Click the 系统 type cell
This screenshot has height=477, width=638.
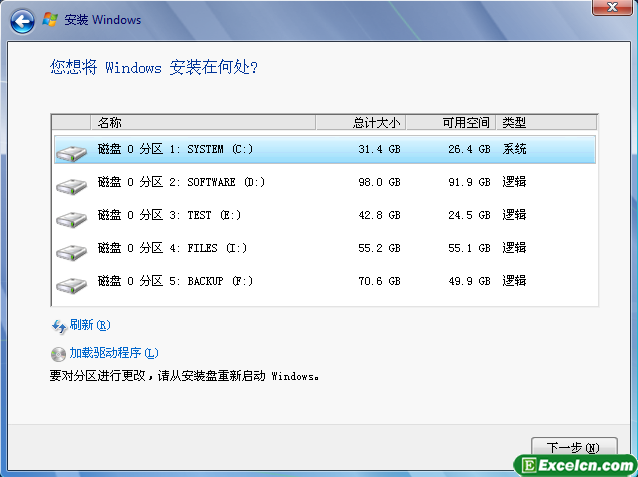pos(514,149)
